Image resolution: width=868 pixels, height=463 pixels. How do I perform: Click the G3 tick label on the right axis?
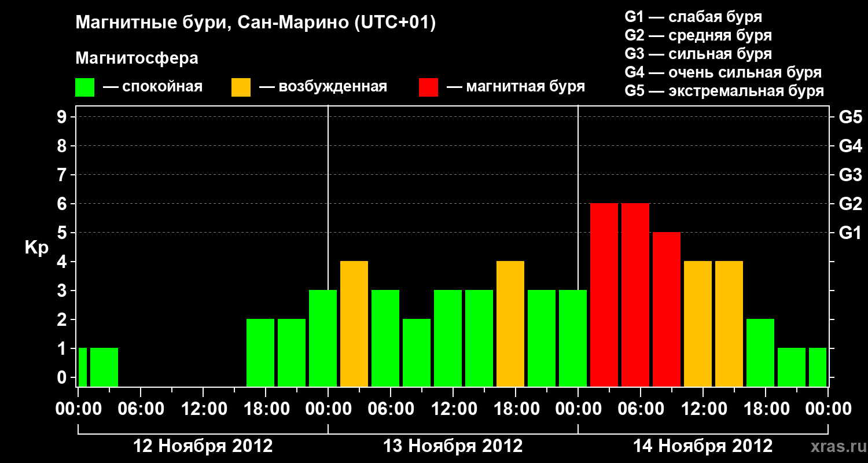[850, 175]
